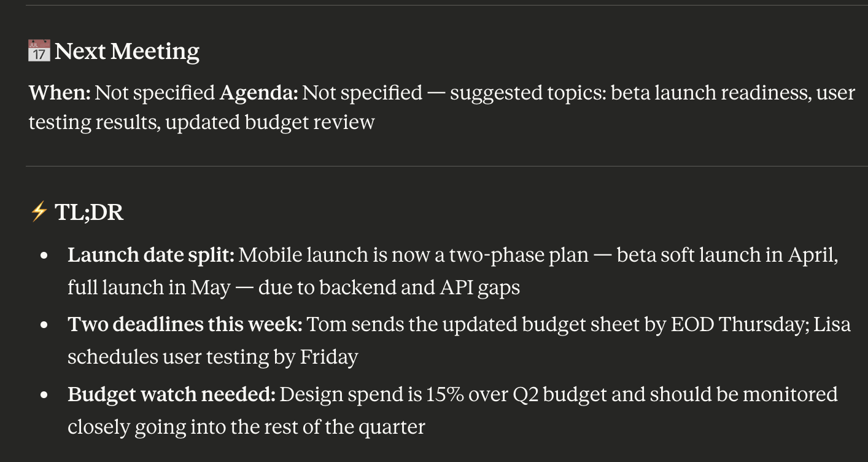Place cursor on the bold When: label

60,93
